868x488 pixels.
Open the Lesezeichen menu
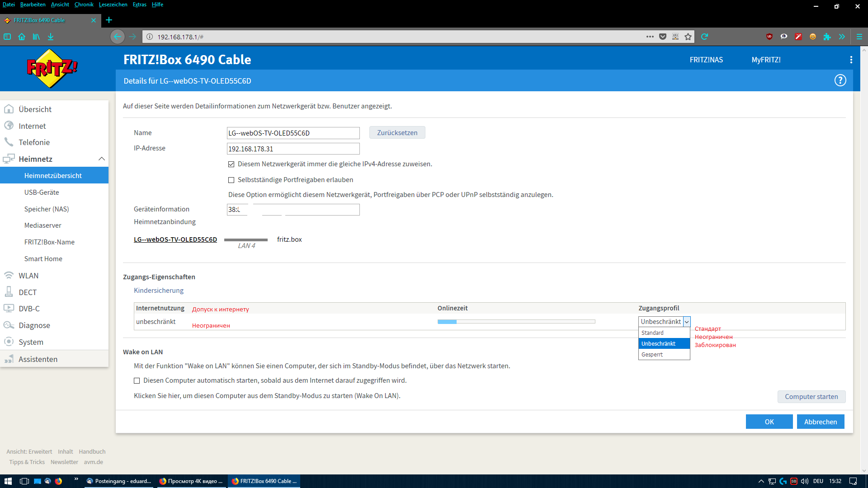pyautogui.click(x=113, y=5)
